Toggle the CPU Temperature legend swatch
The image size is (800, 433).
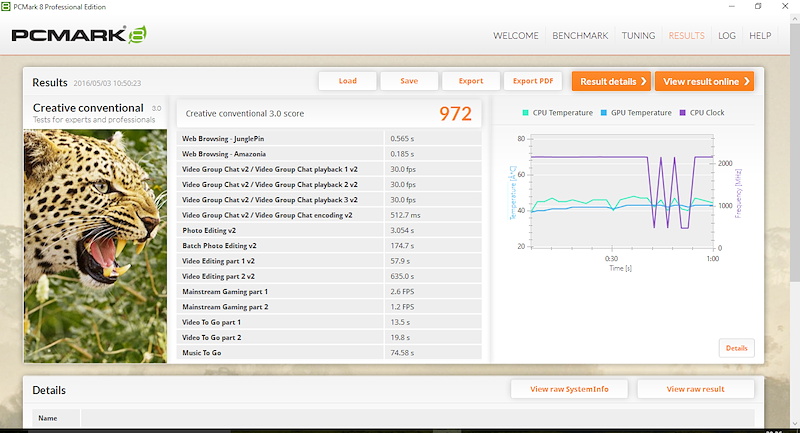point(526,113)
